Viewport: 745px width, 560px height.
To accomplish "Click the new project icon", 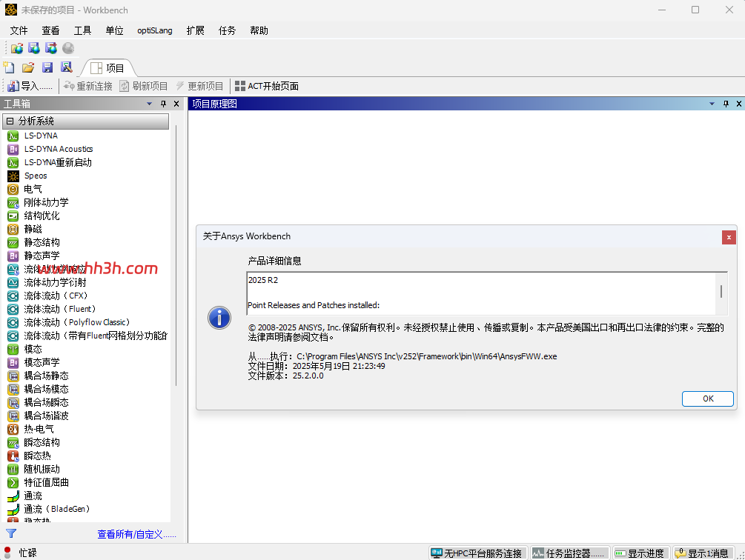I will (x=9, y=67).
